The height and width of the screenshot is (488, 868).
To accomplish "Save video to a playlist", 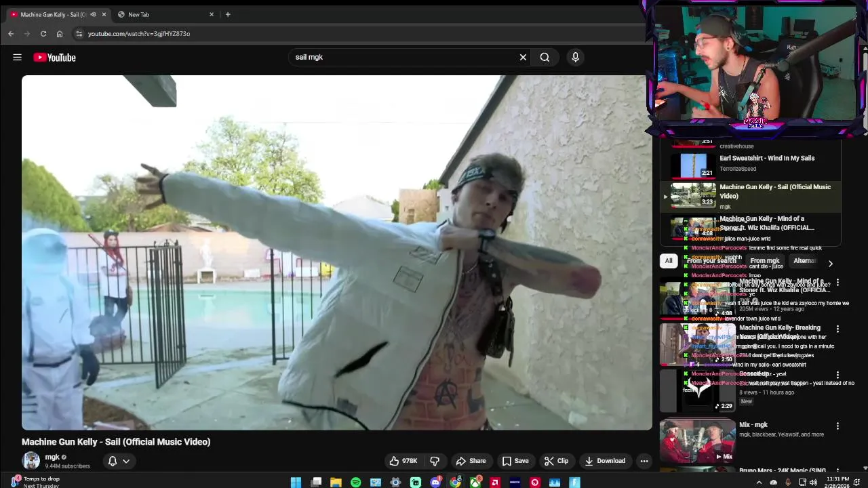I will click(x=515, y=461).
